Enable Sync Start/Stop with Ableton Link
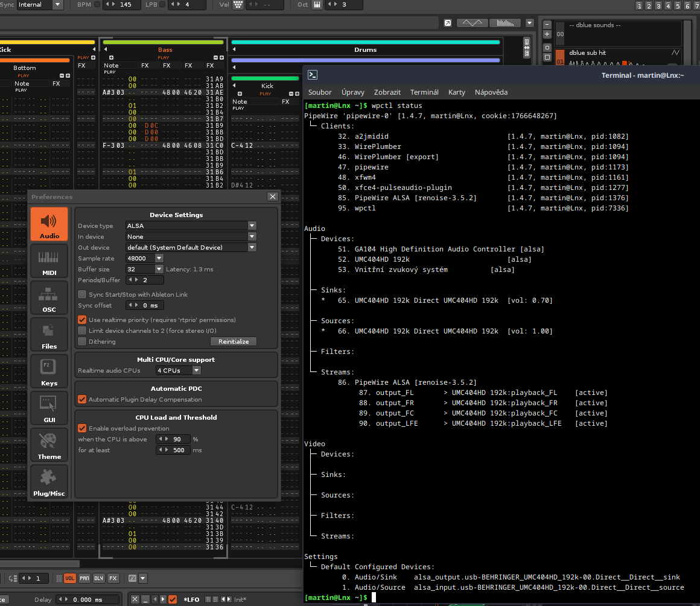Image resolution: width=700 pixels, height=606 pixels. pos(83,294)
